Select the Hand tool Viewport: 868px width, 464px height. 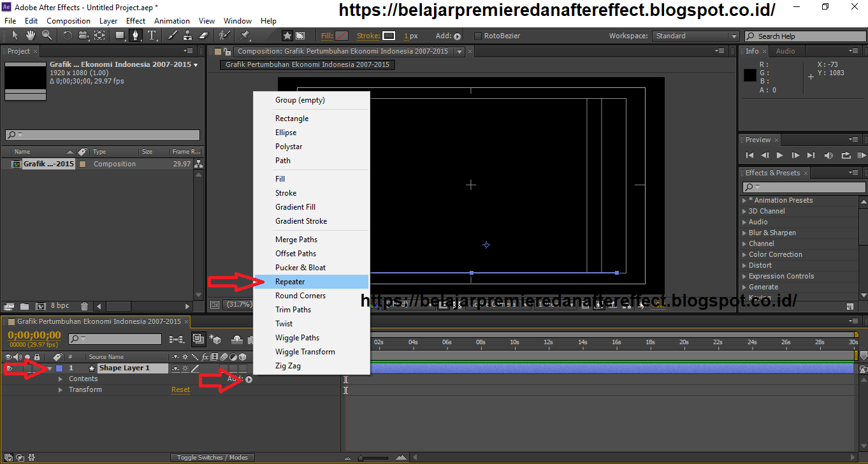point(30,35)
